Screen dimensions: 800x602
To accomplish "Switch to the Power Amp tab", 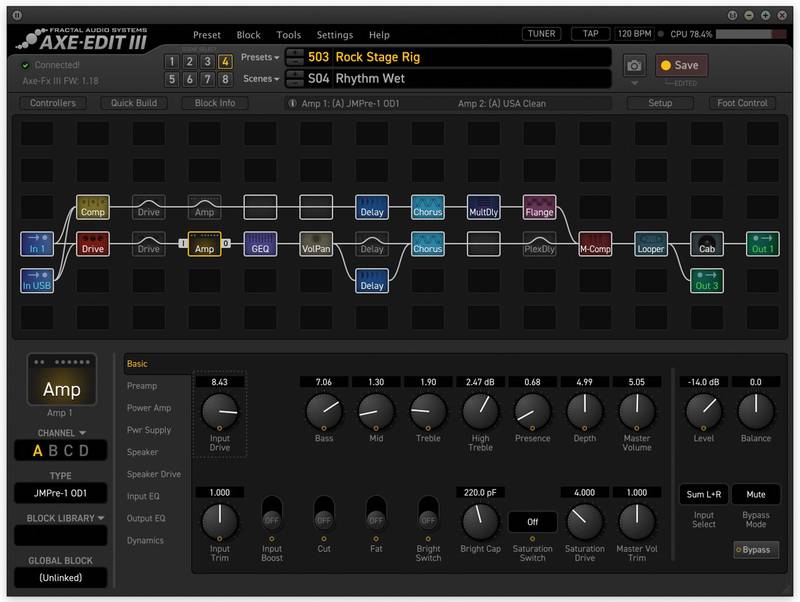I will (149, 408).
